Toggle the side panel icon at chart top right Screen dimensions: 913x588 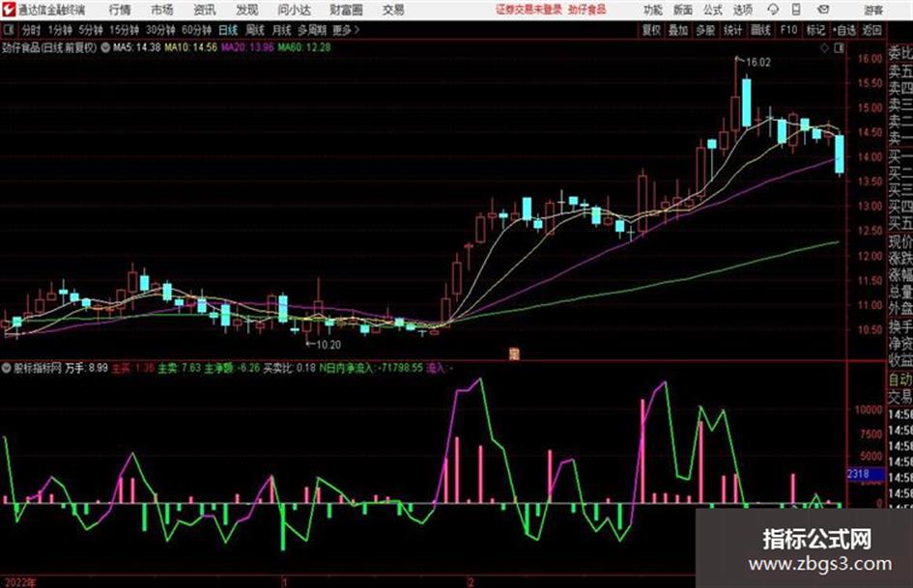coord(839,48)
